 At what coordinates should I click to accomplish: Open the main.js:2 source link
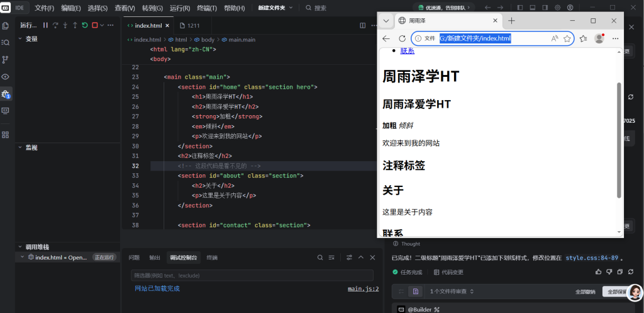363,289
